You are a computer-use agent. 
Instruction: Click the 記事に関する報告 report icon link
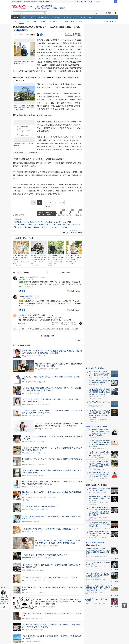click(19, 215)
